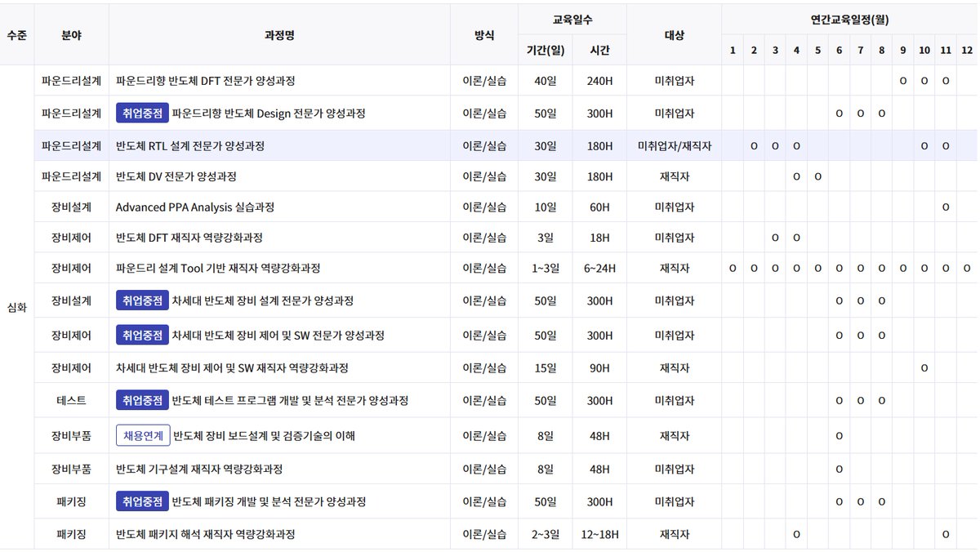
Task: Click the 40일 duration cell
Action: point(546,82)
